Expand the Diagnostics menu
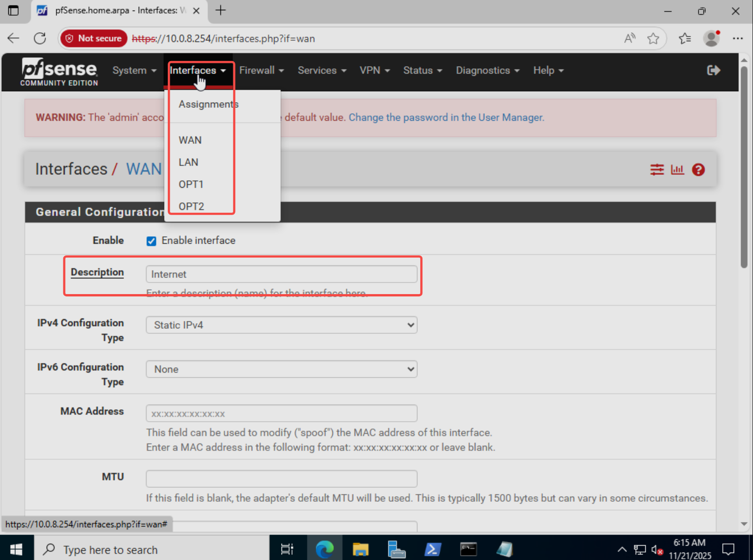Viewport: 753px width, 560px height. 488,70
